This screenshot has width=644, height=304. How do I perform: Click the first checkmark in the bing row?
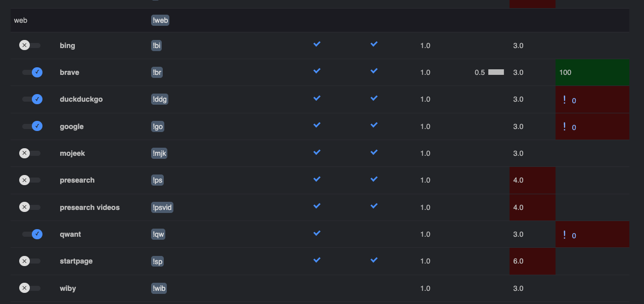[x=317, y=45]
